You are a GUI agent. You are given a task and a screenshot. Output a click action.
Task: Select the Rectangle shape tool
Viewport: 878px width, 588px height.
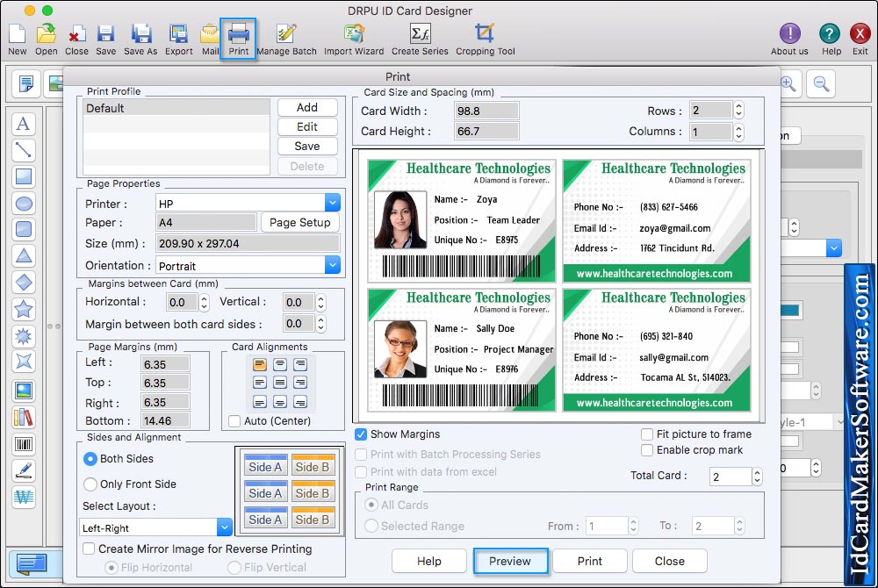coord(24,176)
